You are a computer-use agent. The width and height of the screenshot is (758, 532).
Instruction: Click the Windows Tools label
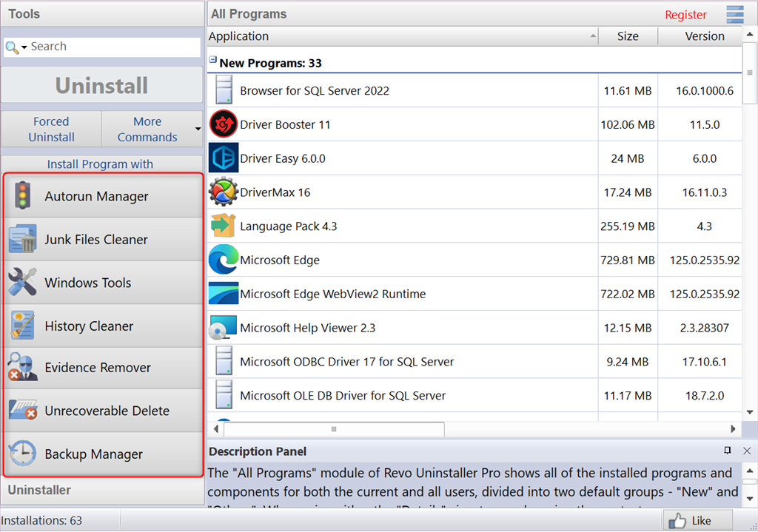click(88, 282)
